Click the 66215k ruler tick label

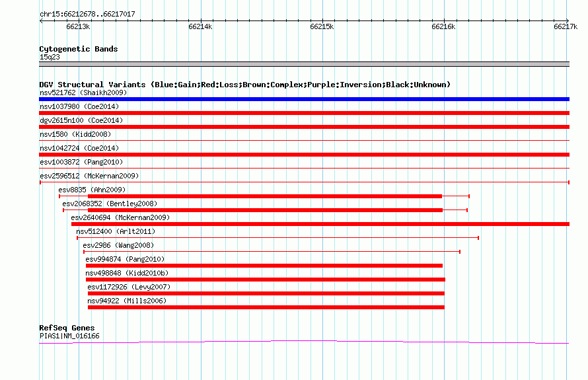[322, 26]
